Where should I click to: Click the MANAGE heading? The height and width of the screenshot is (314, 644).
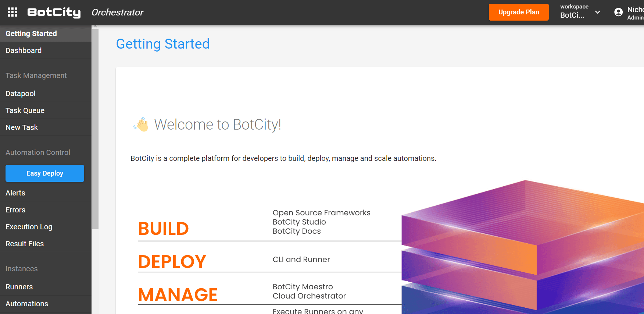tap(178, 295)
